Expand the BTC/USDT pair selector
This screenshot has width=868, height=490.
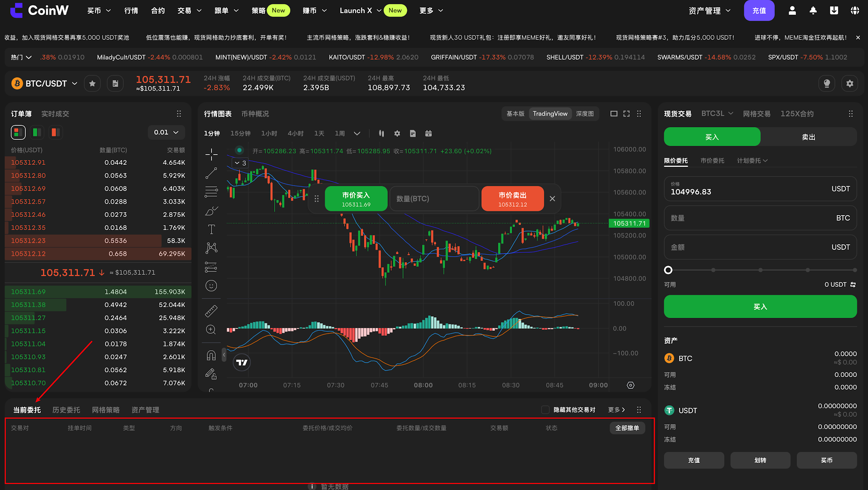pos(75,83)
